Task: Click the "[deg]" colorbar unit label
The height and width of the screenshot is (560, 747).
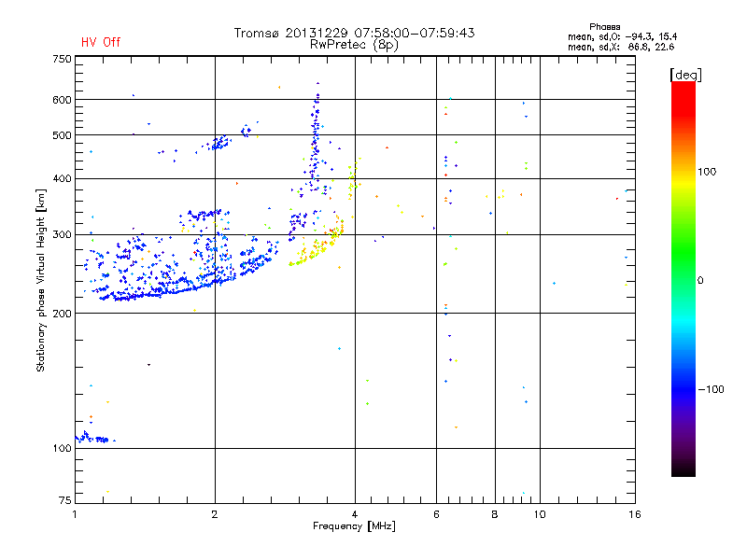Action: (x=685, y=76)
